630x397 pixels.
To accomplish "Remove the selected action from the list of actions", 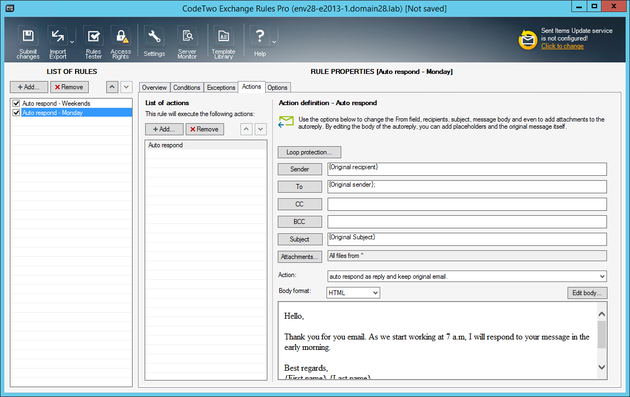I will click(205, 129).
